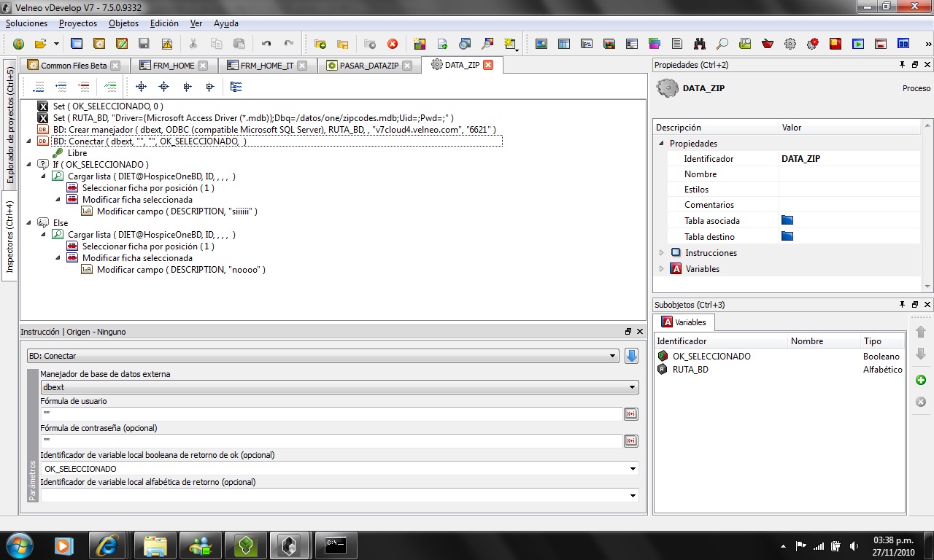Click the scissors cut icon

tap(193, 44)
